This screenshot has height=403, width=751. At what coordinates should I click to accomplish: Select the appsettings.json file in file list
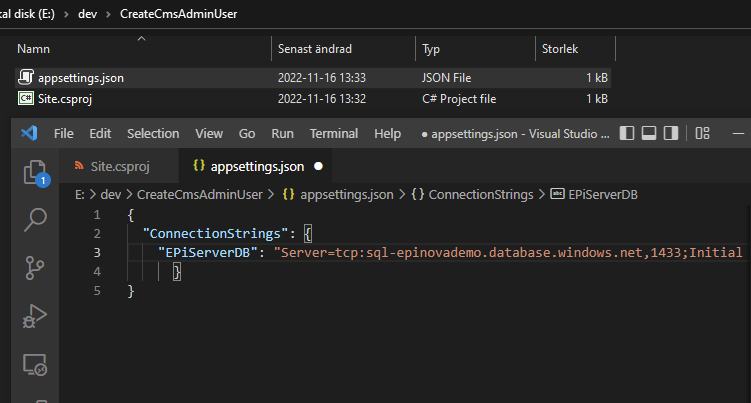click(81, 78)
